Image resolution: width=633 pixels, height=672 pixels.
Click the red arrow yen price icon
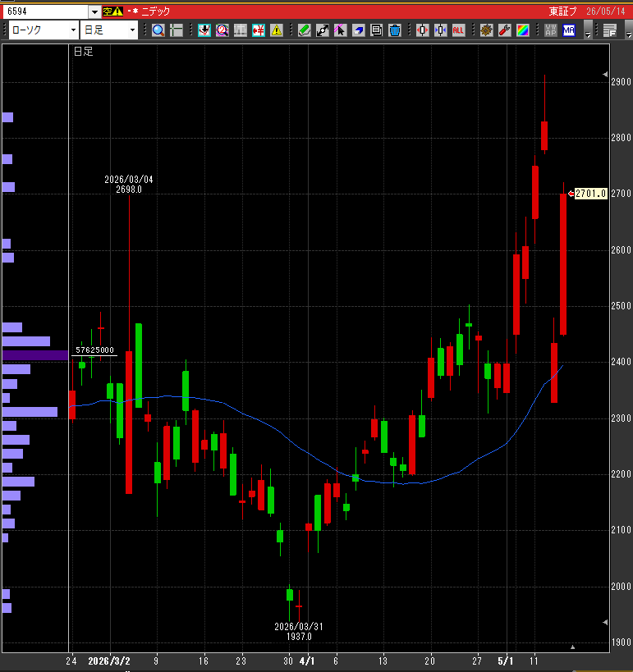pyautogui.click(x=258, y=30)
